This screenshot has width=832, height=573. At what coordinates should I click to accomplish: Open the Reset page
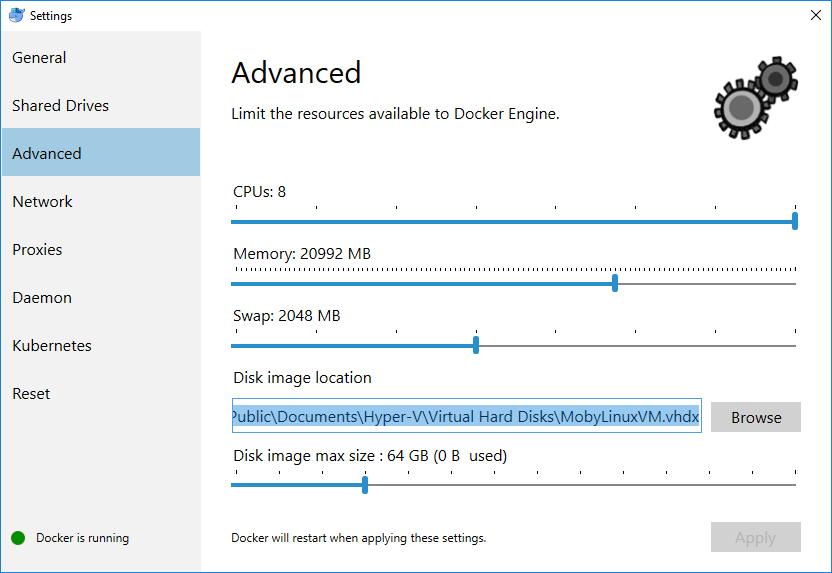point(101,394)
